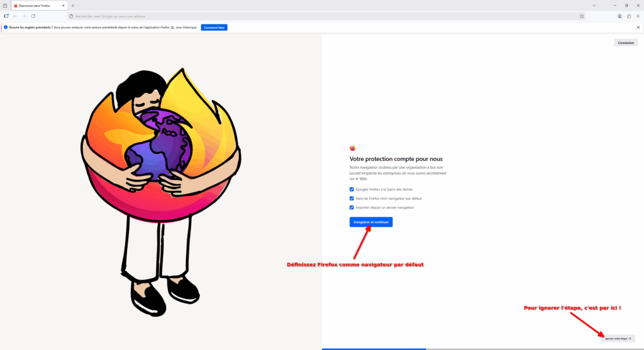644x350 pixels.
Task: Open the Extensions puzzle icon
Action: [x=629, y=16]
